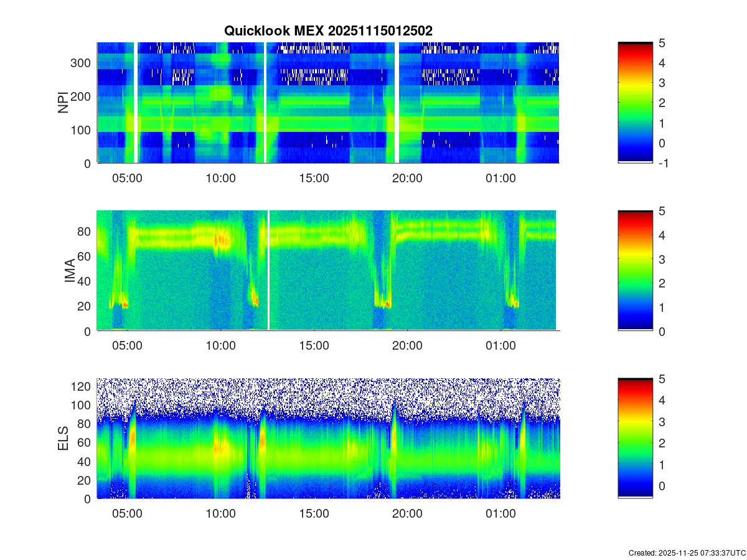Click the 20:00 tick under the ELS plot
Screen dimensions: 747x560
pos(407,514)
